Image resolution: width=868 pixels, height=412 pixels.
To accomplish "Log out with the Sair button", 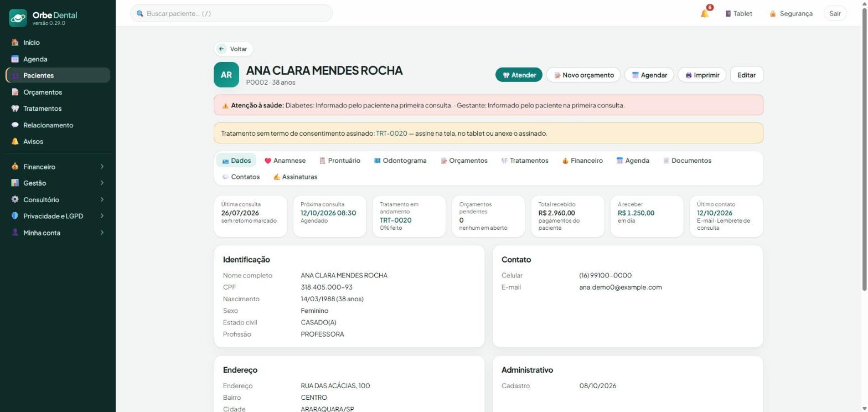I will point(835,13).
